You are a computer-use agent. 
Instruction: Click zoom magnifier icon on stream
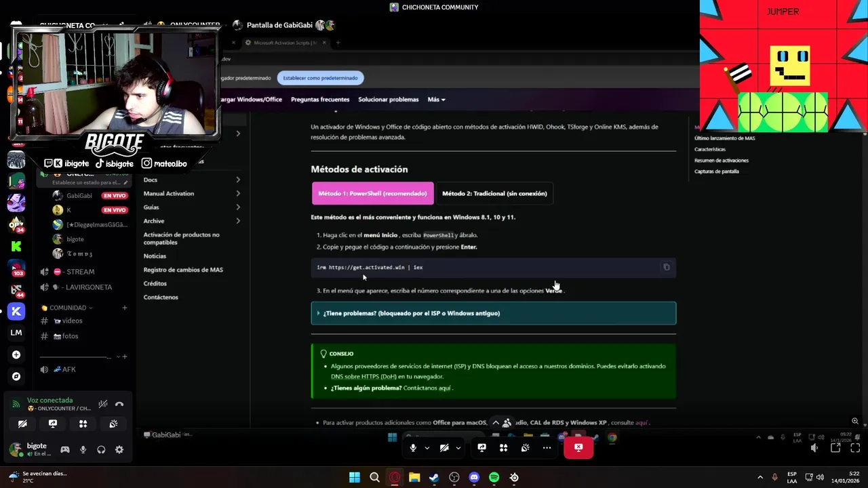[855, 421]
